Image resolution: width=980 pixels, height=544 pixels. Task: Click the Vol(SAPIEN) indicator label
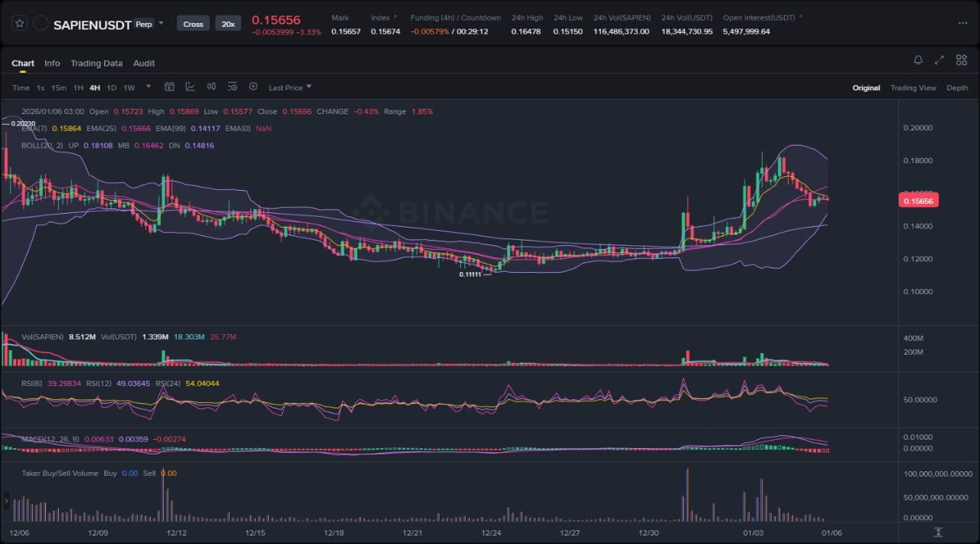click(43, 336)
